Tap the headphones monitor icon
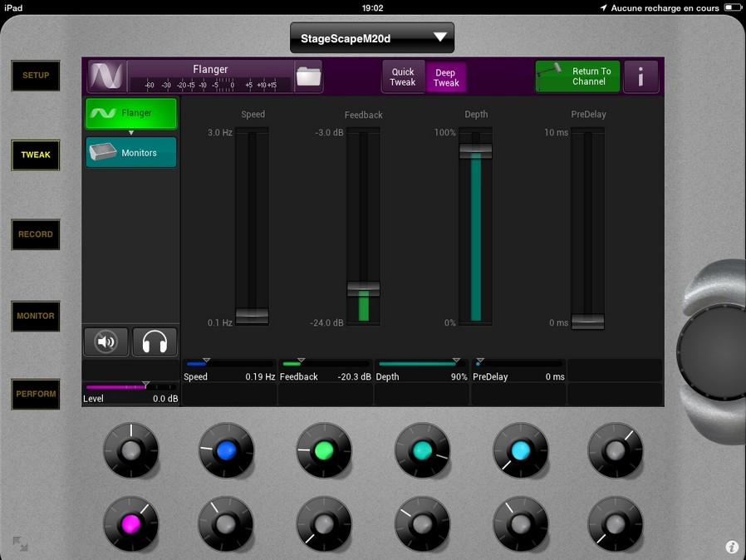The image size is (746, 560). point(155,341)
